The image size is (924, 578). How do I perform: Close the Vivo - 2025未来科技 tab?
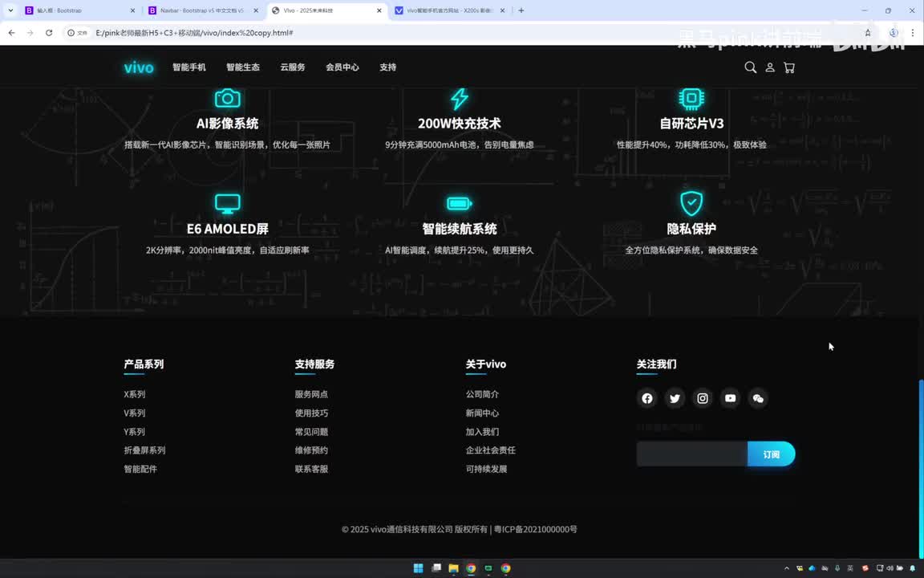click(x=379, y=10)
